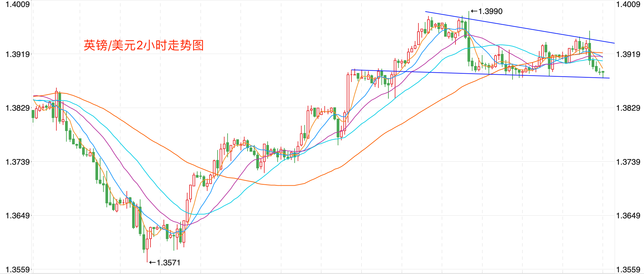Viewport: 644px width, 274px height.
Task: Click the 1.3739 label on right axis
Action: 628,162
